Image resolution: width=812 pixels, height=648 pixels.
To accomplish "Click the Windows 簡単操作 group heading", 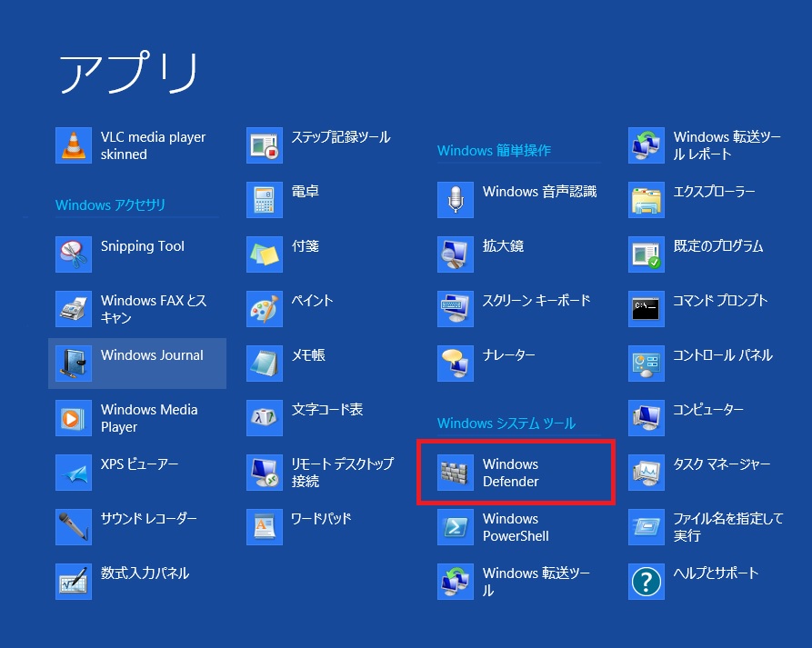I will click(494, 151).
